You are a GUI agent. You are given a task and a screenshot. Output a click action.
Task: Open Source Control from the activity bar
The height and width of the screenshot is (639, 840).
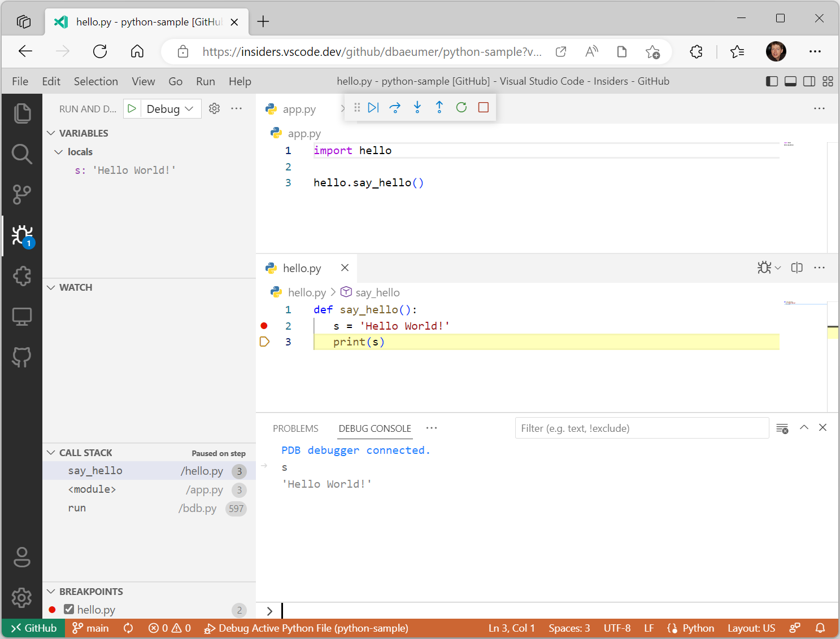[x=22, y=194]
